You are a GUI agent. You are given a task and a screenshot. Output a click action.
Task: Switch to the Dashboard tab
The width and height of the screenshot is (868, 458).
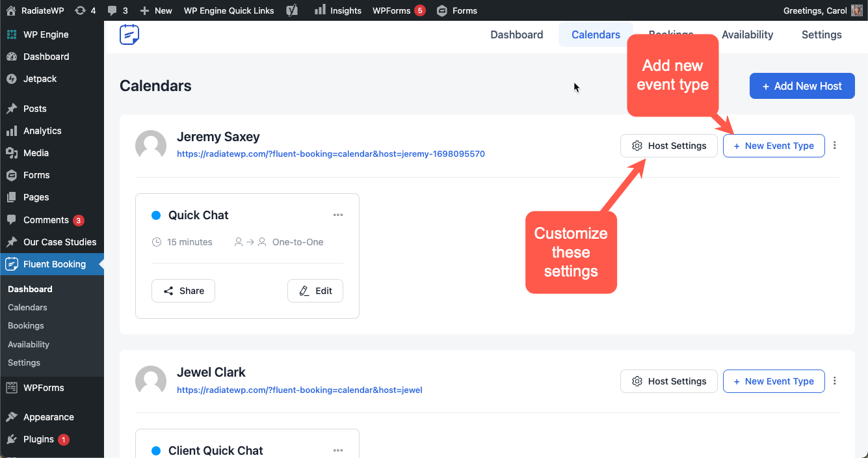tap(517, 35)
